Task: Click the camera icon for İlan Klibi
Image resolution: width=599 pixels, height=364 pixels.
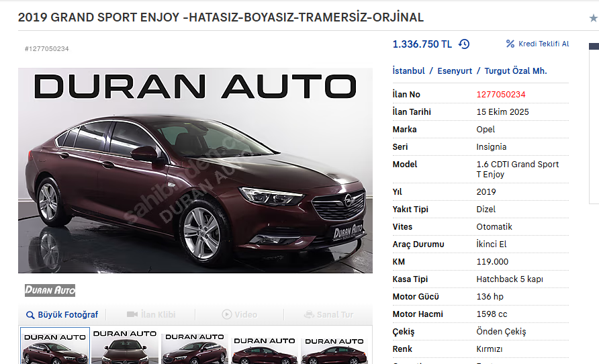Action: 132,314
